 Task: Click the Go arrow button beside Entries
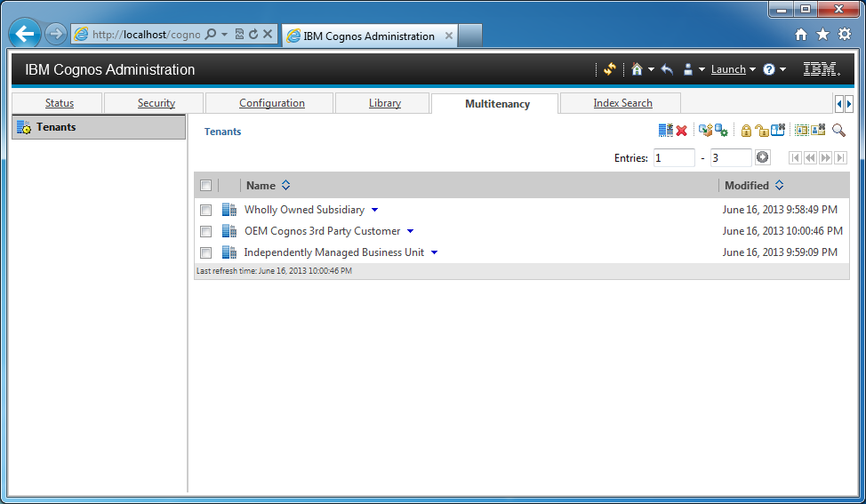762,157
